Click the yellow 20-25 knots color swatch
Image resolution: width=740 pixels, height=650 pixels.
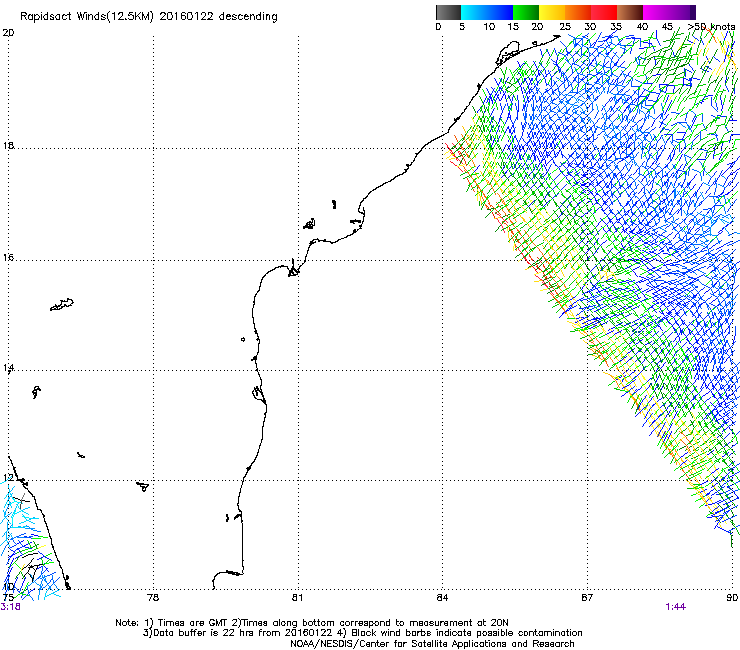(x=552, y=12)
